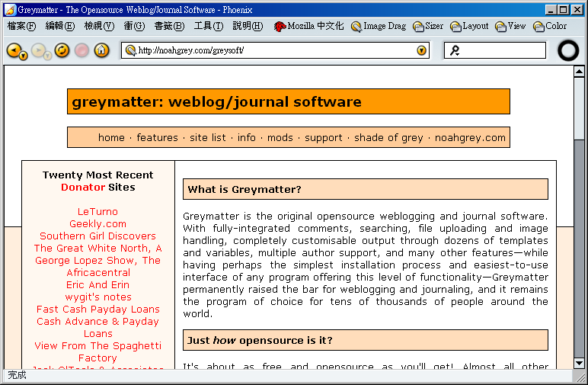Open the wygit's notes link
This screenshot has height=385, width=588.
pos(98,297)
